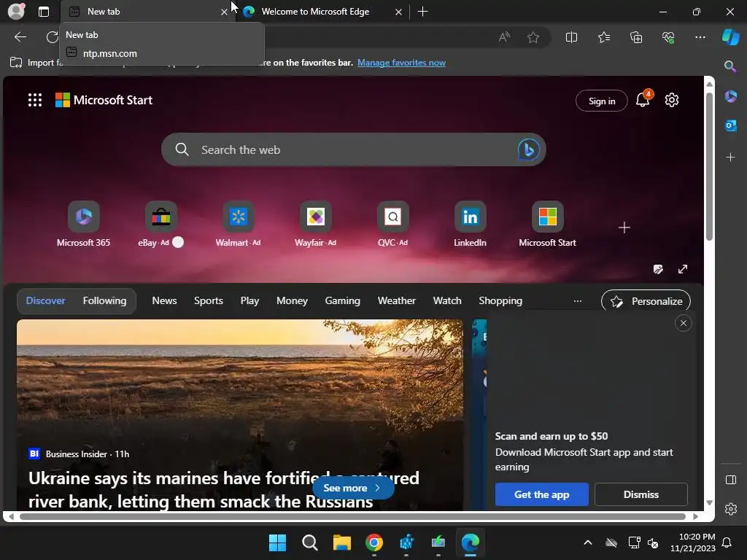Open the Watch category
Screen dimensions: 747x560
[x=447, y=300]
